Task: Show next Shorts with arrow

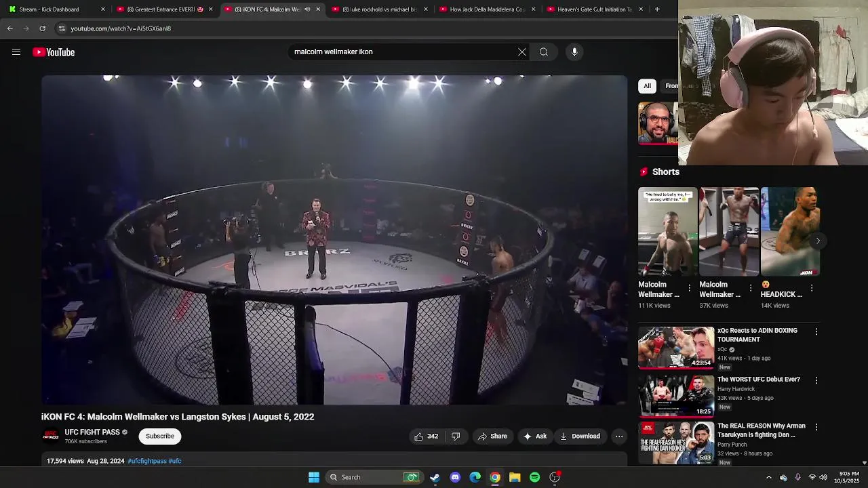Action: point(818,241)
